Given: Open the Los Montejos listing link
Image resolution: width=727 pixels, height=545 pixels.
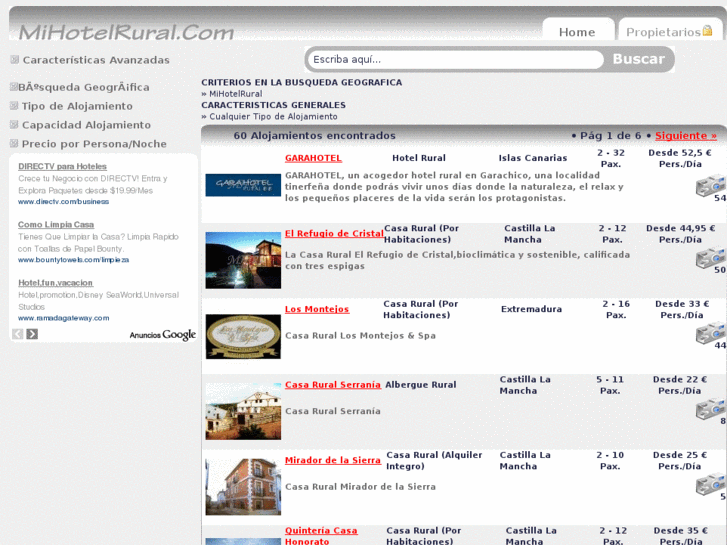Looking at the screenshot, I should pyautogui.click(x=317, y=309).
